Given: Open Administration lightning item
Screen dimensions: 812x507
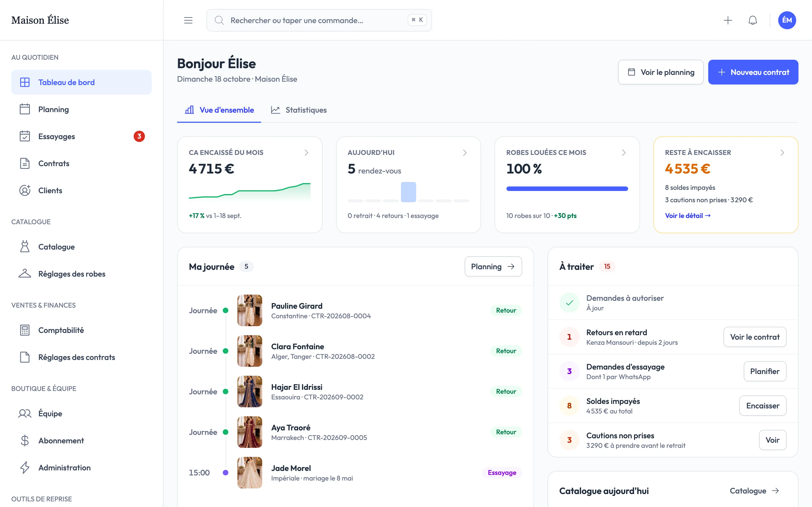Looking at the screenshot, I should pos(81,468).
